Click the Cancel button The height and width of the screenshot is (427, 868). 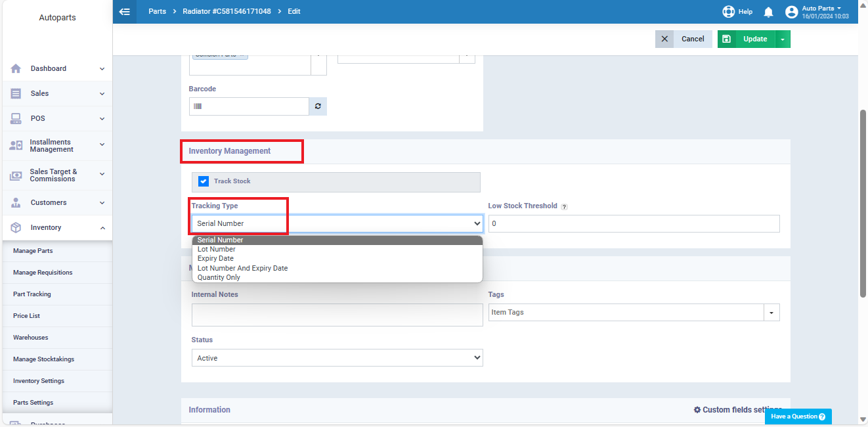click(684, 39)
